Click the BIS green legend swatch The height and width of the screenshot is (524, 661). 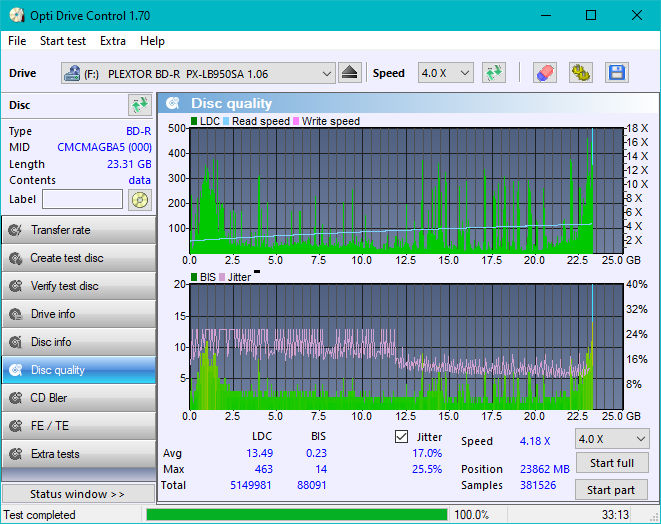click(194, 277)
